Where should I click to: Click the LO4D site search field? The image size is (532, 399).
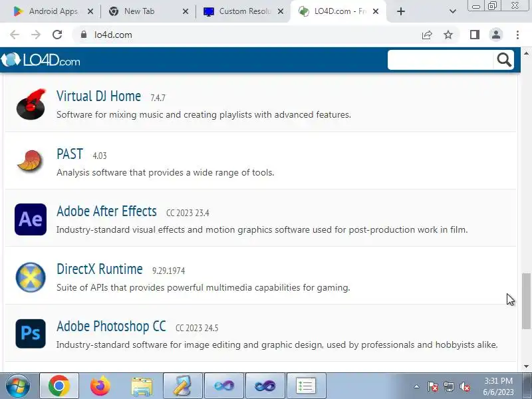coord(440,60)
